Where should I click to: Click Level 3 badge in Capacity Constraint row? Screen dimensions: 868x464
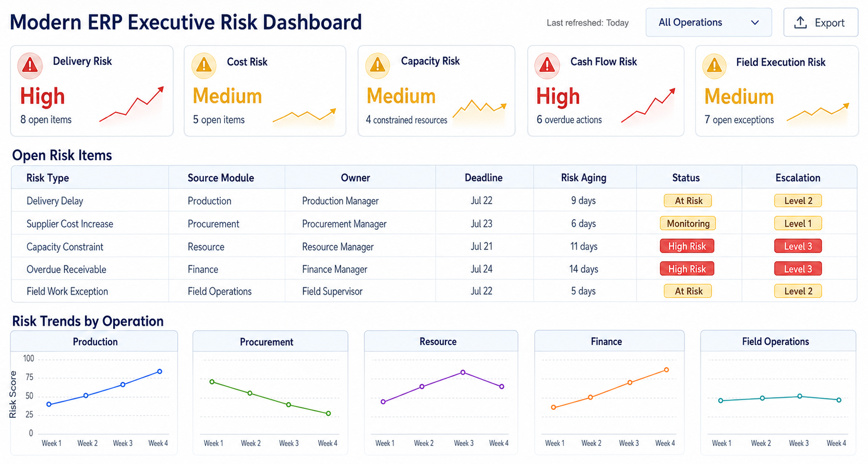coord(798,246)
